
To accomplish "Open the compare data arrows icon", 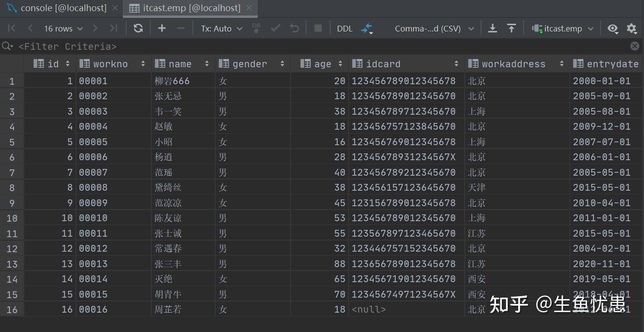I will [x=367, y=29].
